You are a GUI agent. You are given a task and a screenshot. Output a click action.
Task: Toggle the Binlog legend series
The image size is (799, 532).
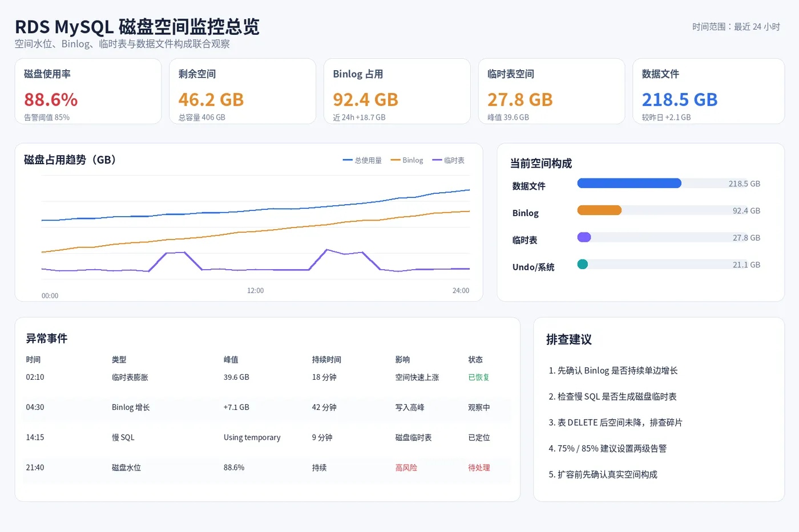tap(407, 160)
